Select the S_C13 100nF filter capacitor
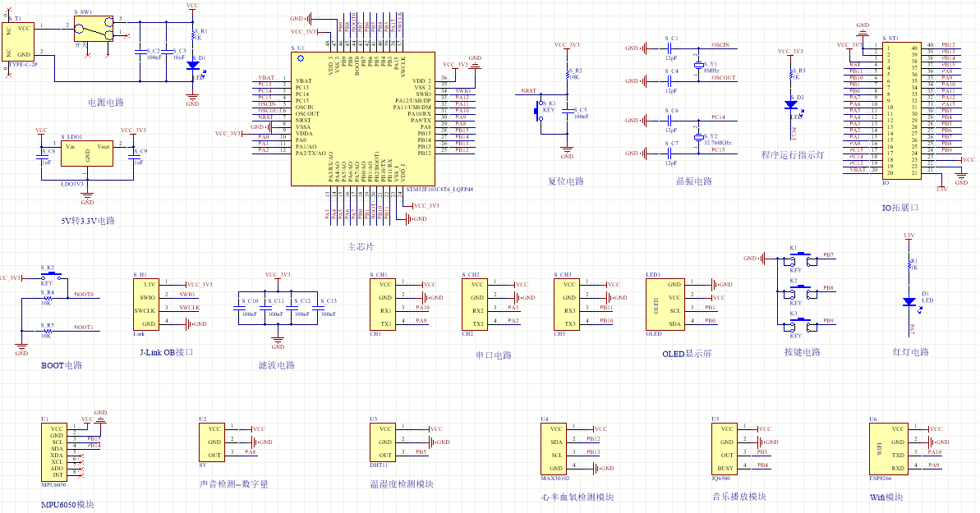Image resolution: width=980 pixels, height=513 pixels. click(317, 308)
